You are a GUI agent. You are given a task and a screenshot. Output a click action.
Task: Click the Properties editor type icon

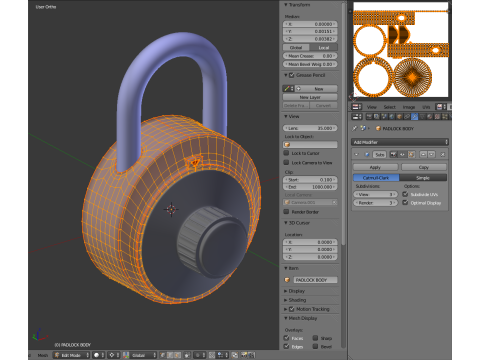click(357, 116)
